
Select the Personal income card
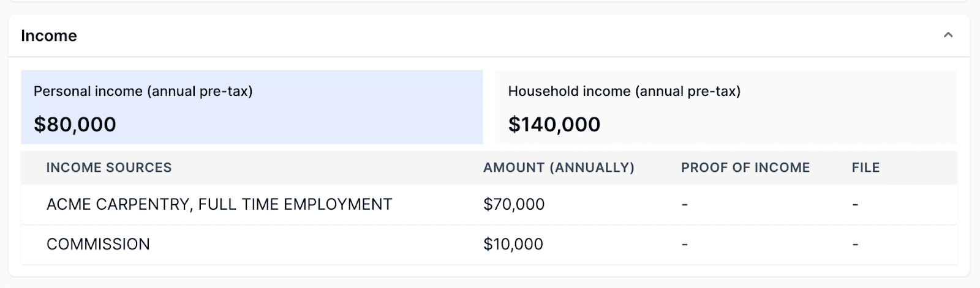(x=252, y=107)
